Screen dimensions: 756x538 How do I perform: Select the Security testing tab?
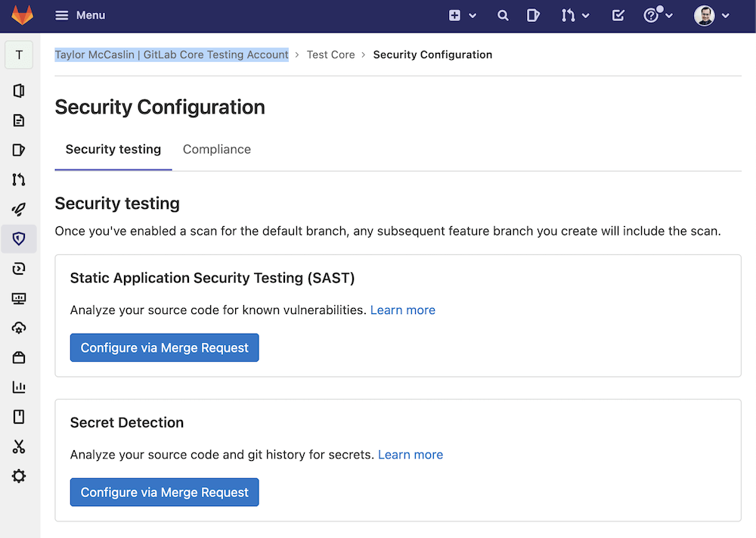coord(113,149)
